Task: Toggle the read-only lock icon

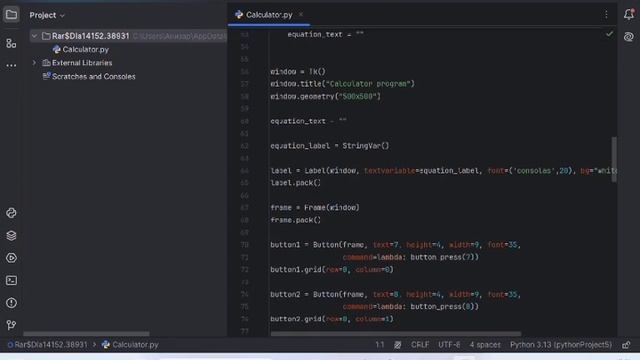Action: [x=626, y=345]
